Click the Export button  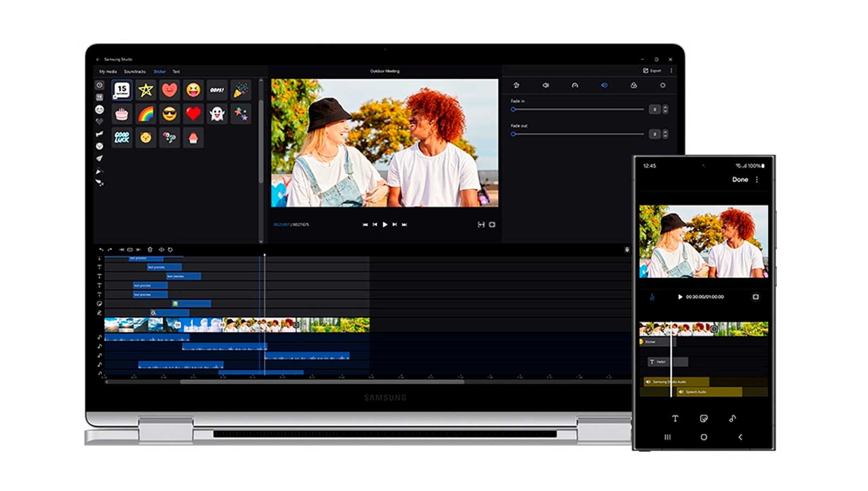653,71
